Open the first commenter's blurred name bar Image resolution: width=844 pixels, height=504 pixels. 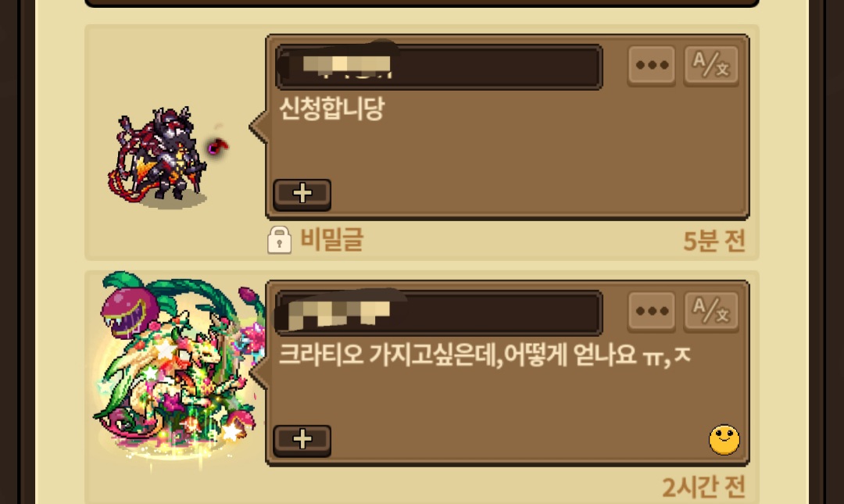click(x=438, y=66)
